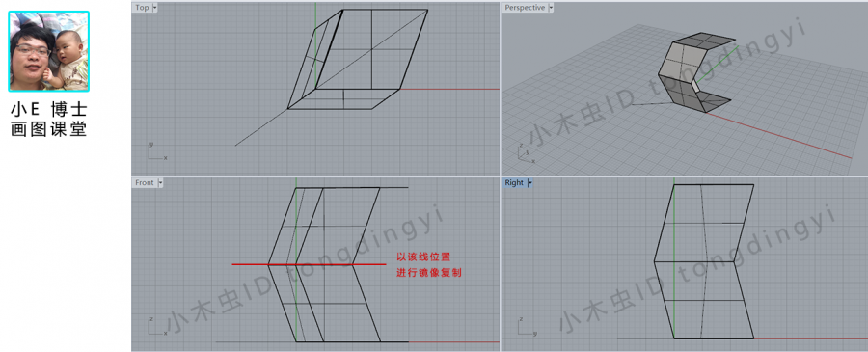Activate the Top viewport title label
This screenshot has width=868, height=352.
143,7
